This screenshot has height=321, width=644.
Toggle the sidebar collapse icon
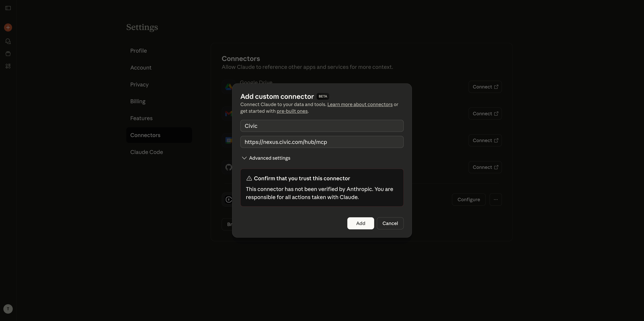point(8,8)
